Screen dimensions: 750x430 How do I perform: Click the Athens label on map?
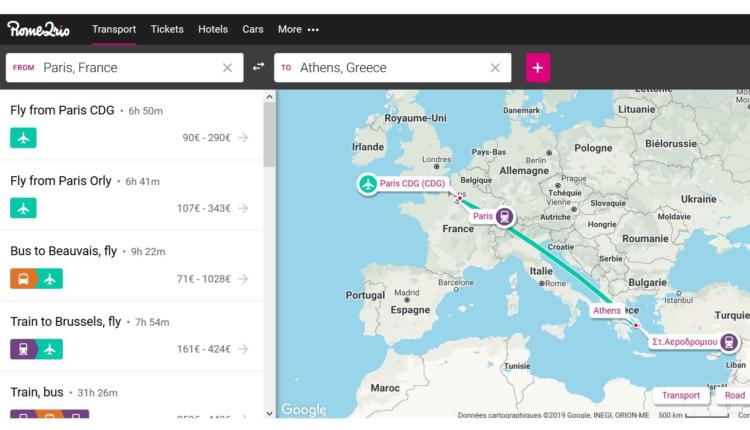607,310
